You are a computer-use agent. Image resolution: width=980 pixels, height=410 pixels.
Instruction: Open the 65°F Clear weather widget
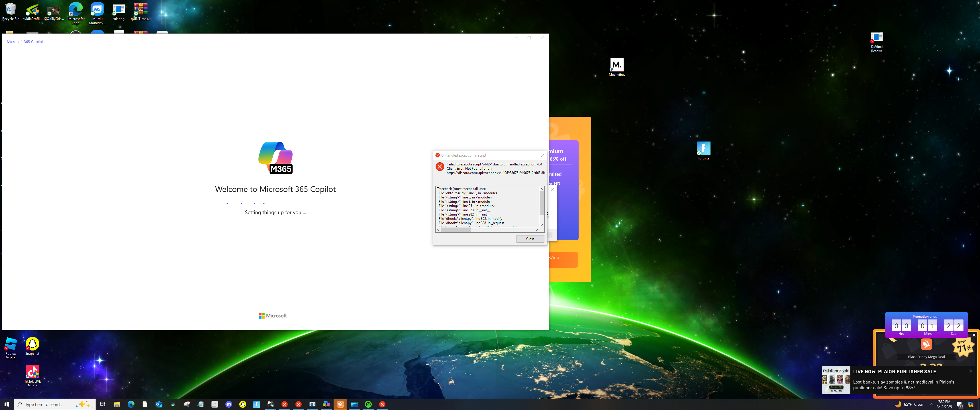[x=909, y=404]
